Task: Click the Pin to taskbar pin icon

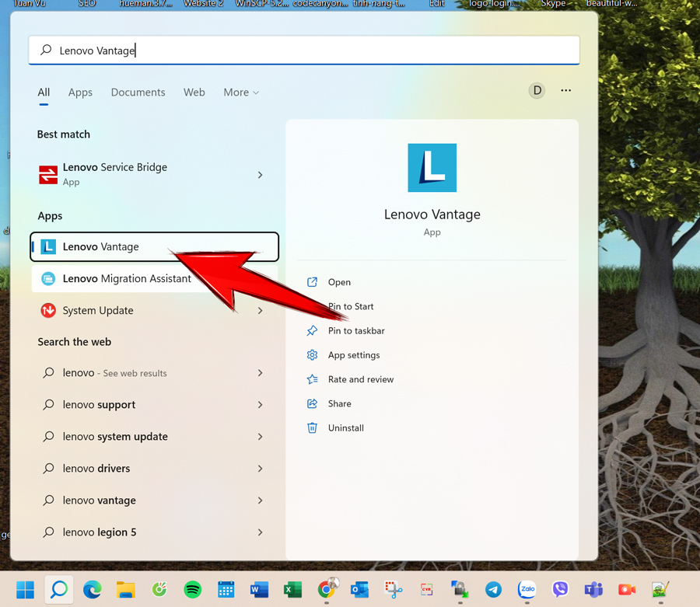Action: (312, 330)
